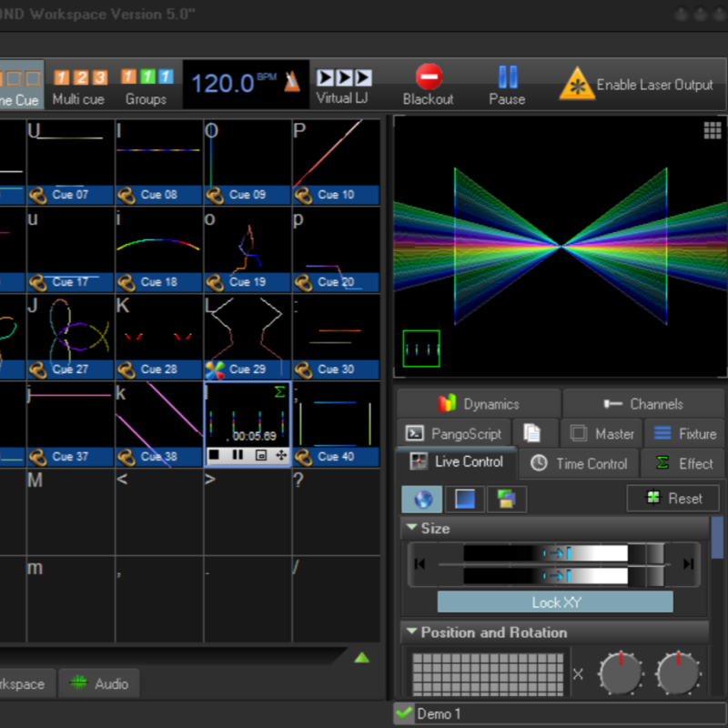Open Virtual LJ from the toolbar
The width and height of the screenshot is (728, 728).
[x=344, y=85]
